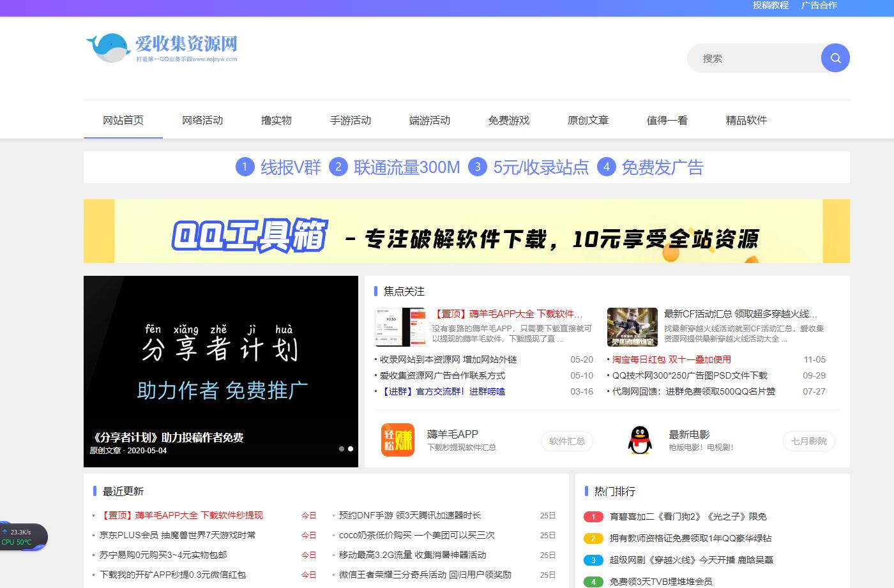
Task: Open 【进群】官方交流群 article link
Action: pos(443,391)
